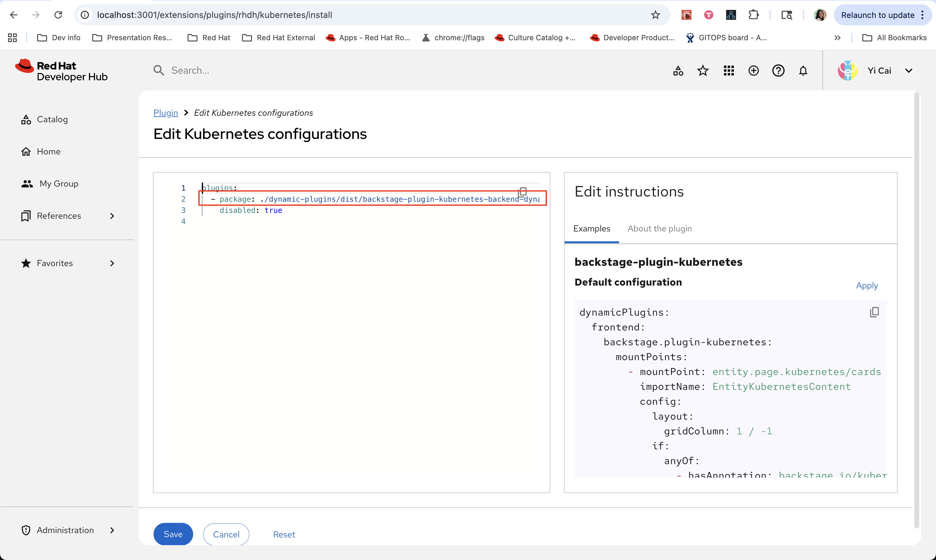This screenshot has height=560, width=936.
Task: Click the page vertical scrollbar
Action: point(916,309)
